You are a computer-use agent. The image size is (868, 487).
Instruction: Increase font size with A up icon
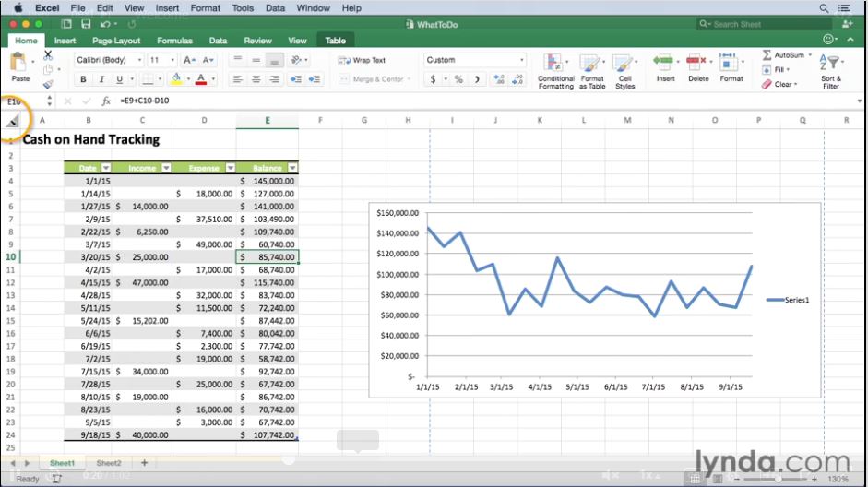click(189, 60)
